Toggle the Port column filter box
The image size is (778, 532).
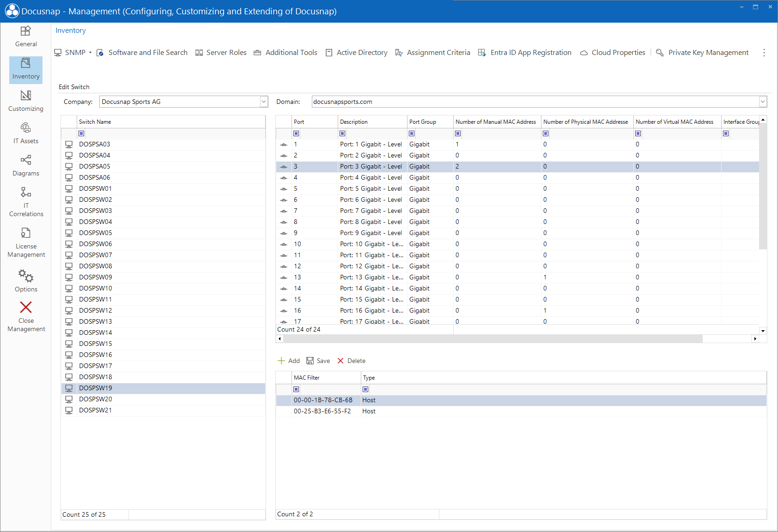(x=296, y=133)
